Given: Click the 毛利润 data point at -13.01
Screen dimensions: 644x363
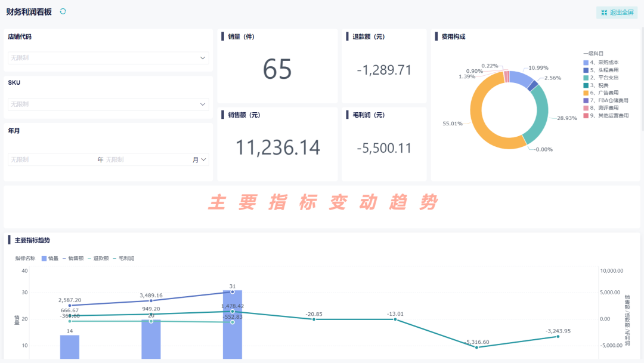Looking at the screenshot, I should (x=395, y=319).
